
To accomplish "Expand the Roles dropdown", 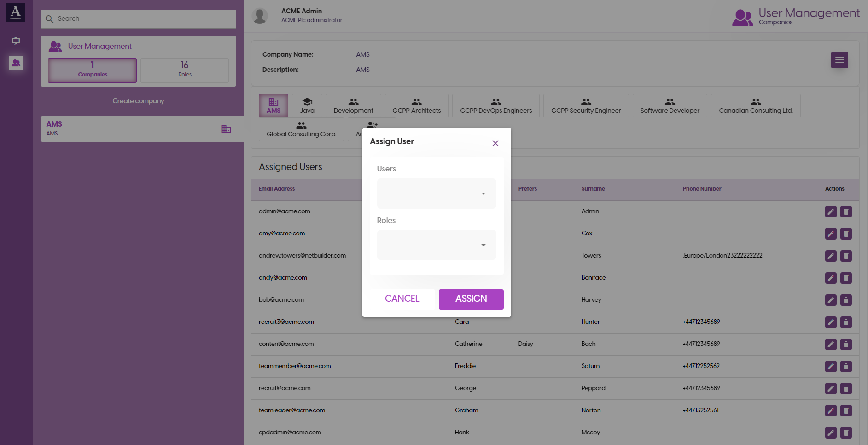I will (x=436, y=245).
